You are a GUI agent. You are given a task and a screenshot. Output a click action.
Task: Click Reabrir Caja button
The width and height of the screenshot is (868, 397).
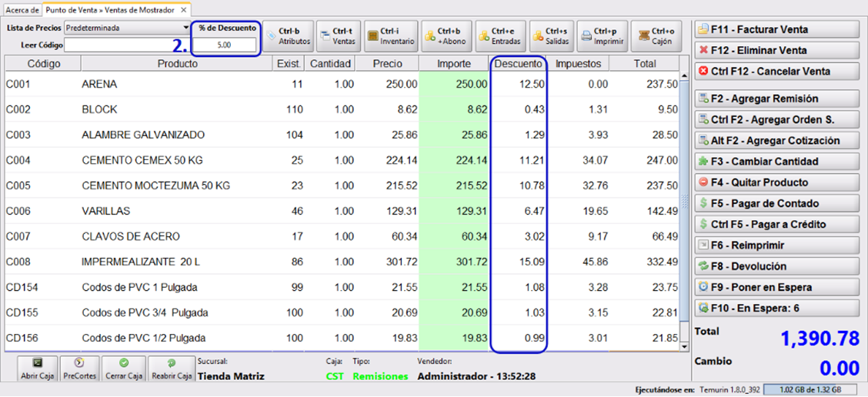172,369
